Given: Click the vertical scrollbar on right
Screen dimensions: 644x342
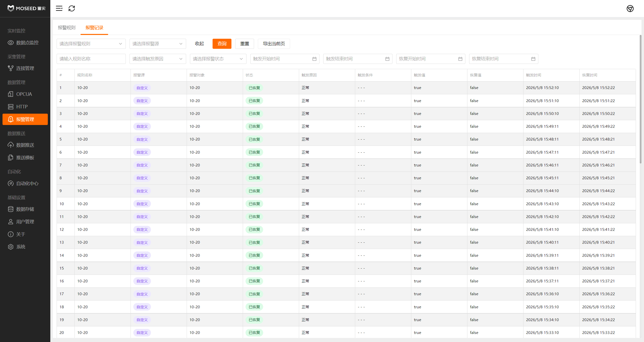Looking at the screenshot, I should click(x=640, y=99).
